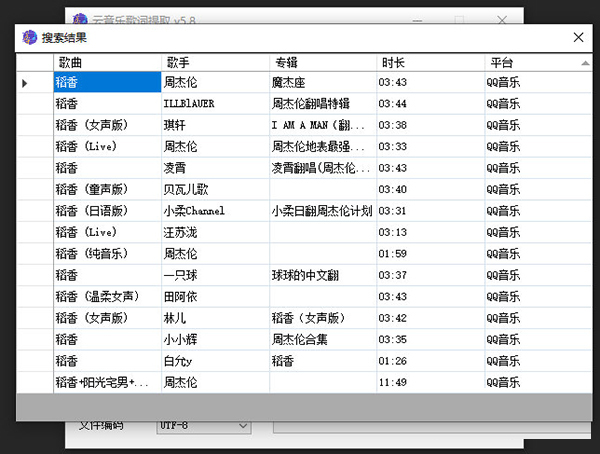Select artist cell 贝瓦儿歌
The width and height of the screenshot is (600, 454).
215,189
